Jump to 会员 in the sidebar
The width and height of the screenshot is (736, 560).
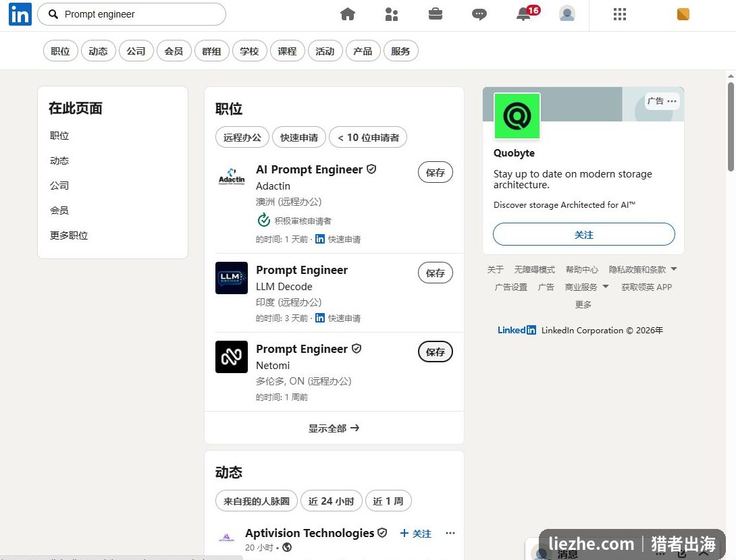pos(59,210)
